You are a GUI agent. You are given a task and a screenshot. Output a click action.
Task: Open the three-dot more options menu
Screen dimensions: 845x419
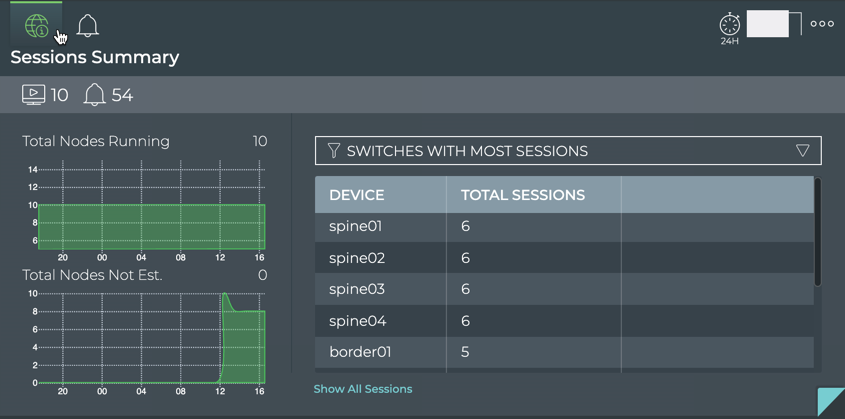822,24
